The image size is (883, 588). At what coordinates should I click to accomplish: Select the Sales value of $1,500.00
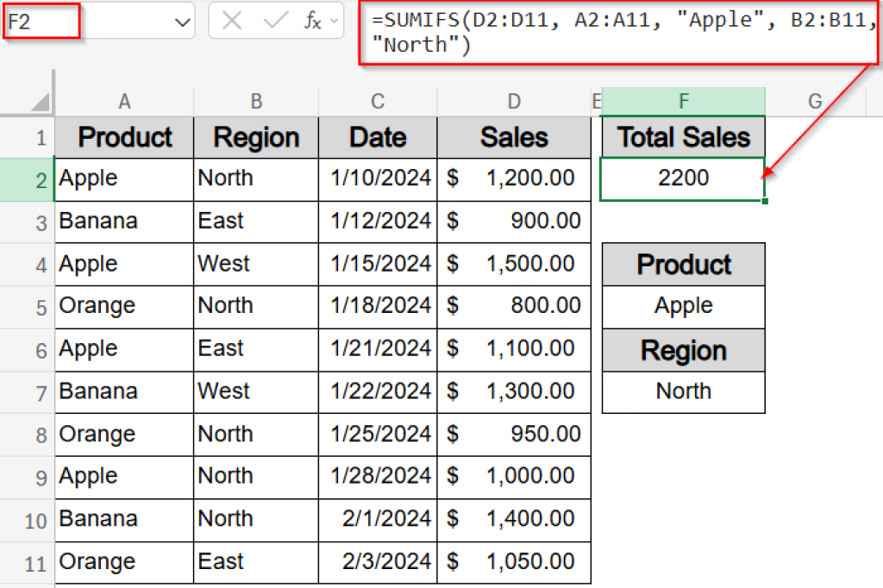point(514,264)
